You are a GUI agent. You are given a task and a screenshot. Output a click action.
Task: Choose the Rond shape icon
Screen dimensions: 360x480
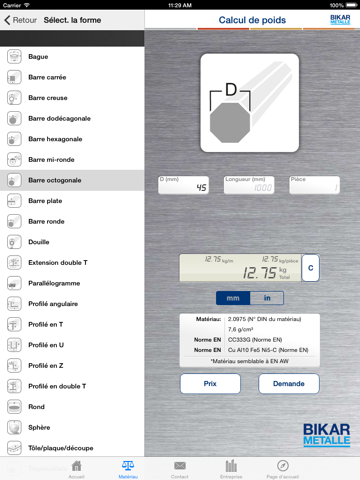[x=14, y=407]
